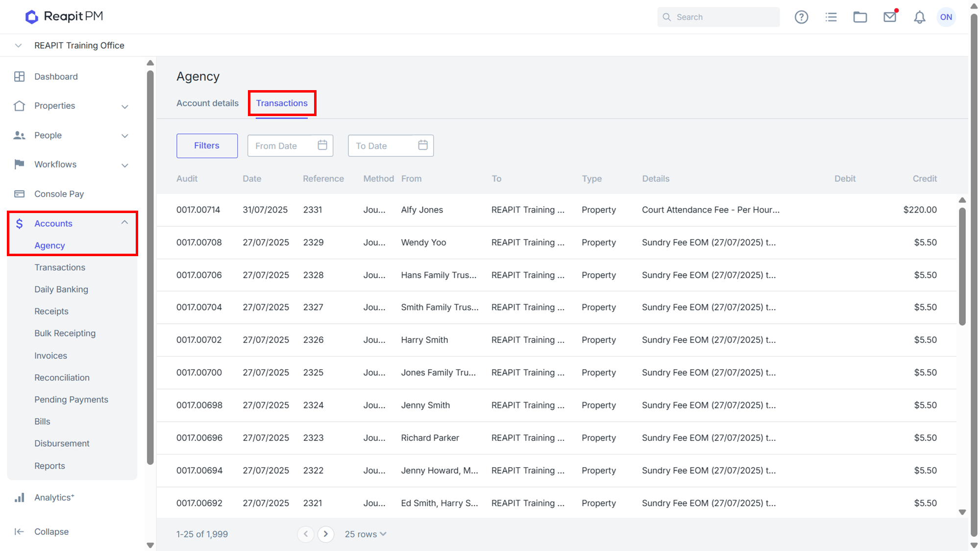Screen dimensions: 980x551
Task: Focus the Search field
Action: [x=718, y=17]
